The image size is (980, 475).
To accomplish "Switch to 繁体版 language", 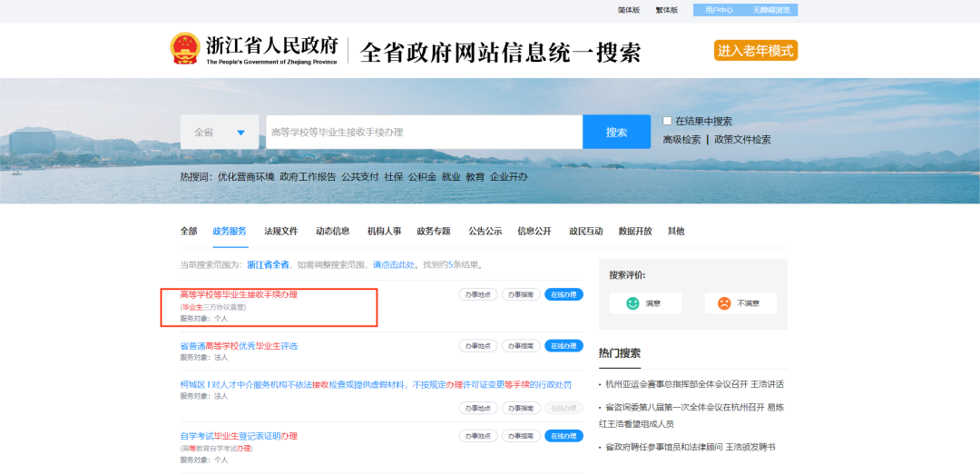I will (666, 10).
